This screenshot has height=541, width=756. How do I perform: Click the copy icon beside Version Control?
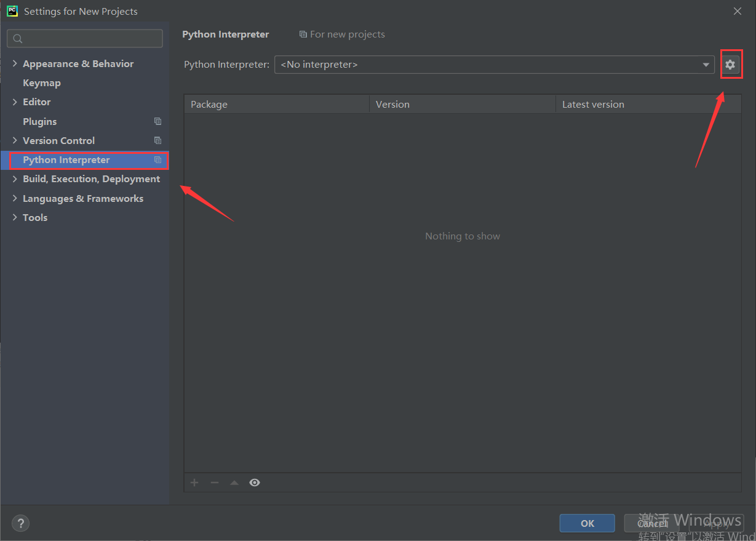tap(158, 140)
